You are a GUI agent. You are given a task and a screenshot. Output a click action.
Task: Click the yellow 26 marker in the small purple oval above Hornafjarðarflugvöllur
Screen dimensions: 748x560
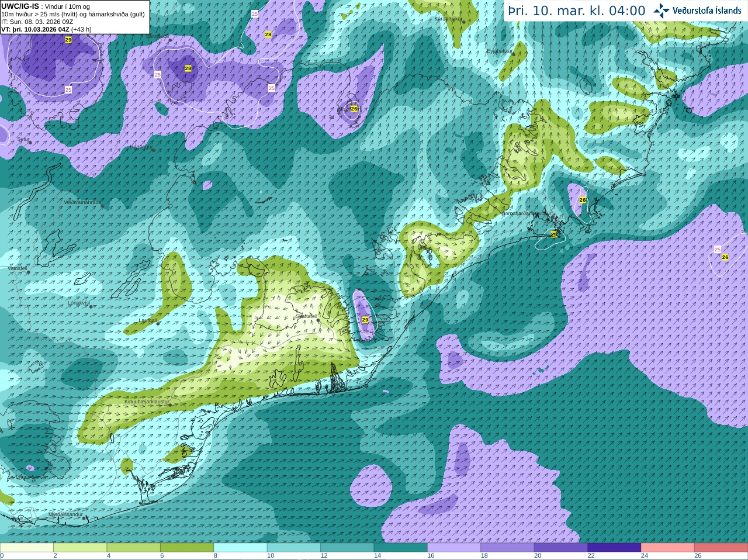pos(583,200)
